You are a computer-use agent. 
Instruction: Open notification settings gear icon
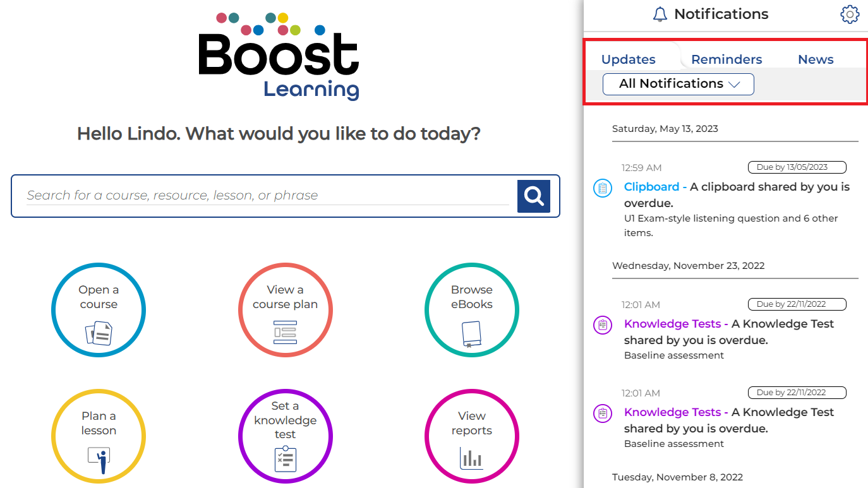pos(850,15)
